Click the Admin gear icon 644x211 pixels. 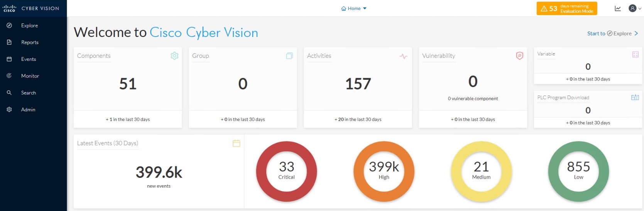pyautogui.click(x=9, y=109)
